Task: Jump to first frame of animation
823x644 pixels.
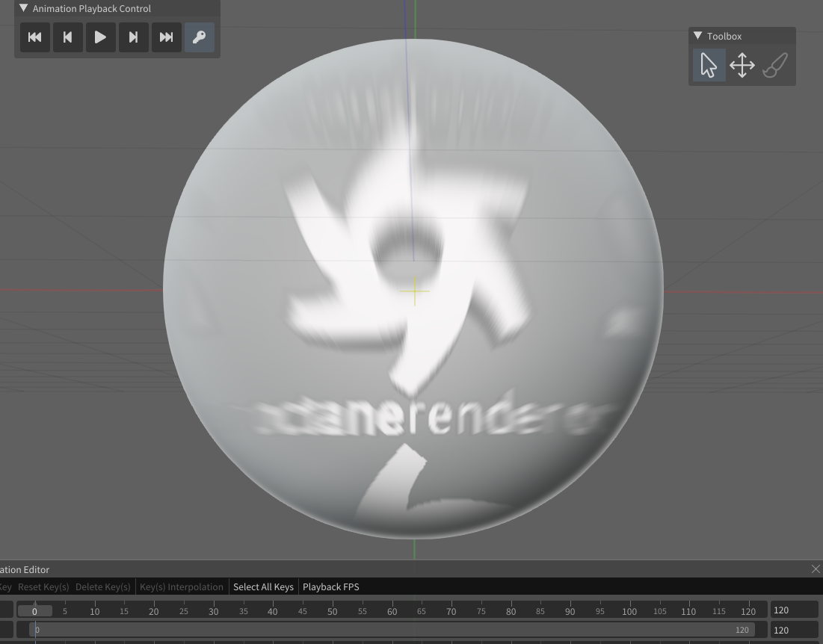Action: click(35, 37)
